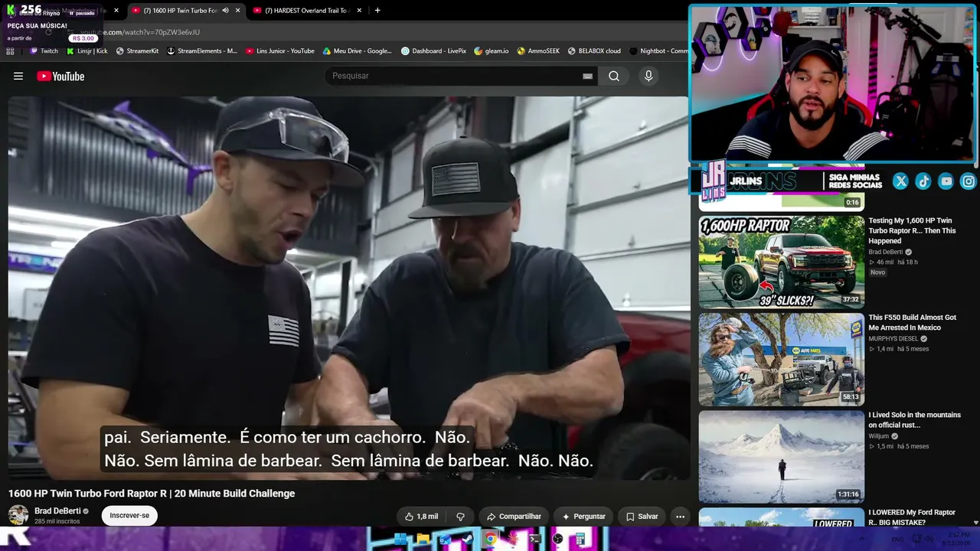Image resolution: width=980 pixels, height=551 pixels.
Task: Open Google Chrome from taskbar
Action: tap(490, 539)
